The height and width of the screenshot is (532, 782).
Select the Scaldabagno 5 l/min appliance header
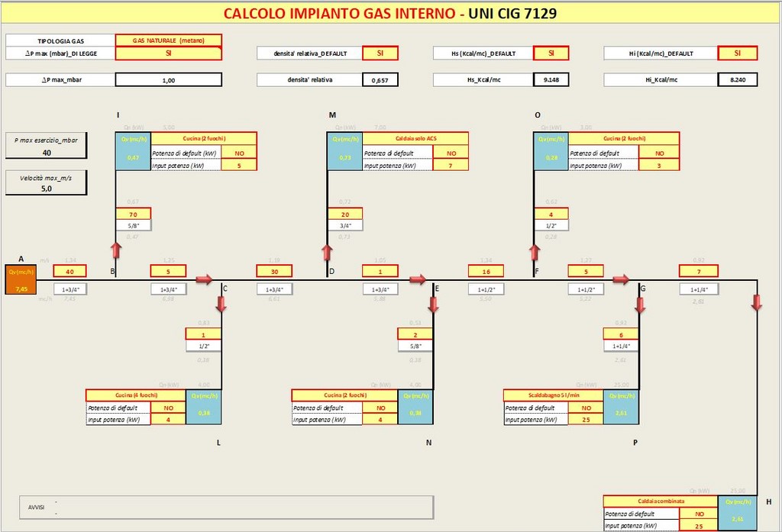(553, 395)
